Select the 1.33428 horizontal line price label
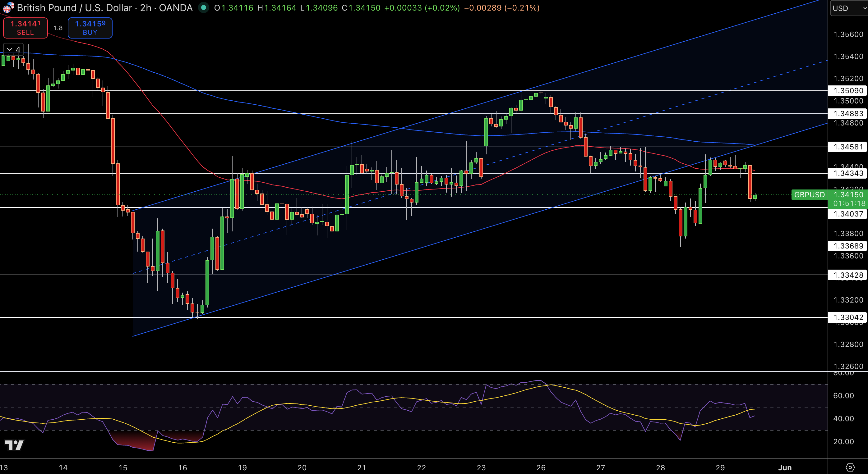 click(848, 275)
